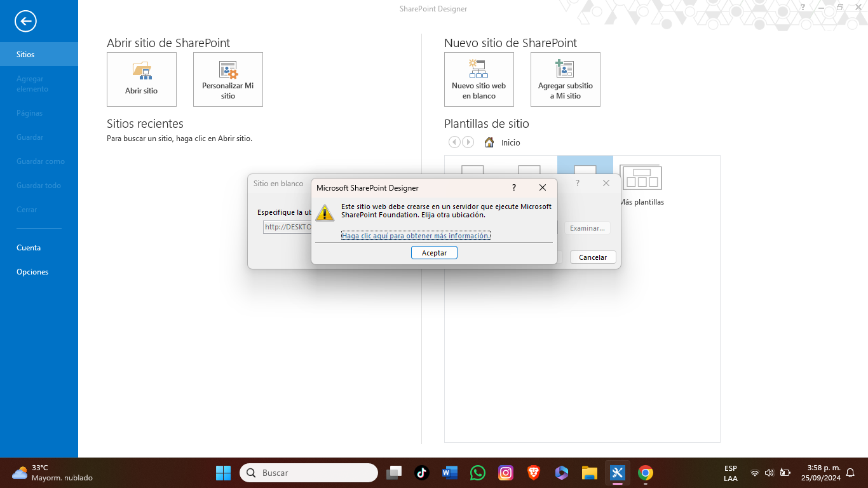Open the notifications bell icon
Viewport: 868px width, 488px height.
point(850,473)
